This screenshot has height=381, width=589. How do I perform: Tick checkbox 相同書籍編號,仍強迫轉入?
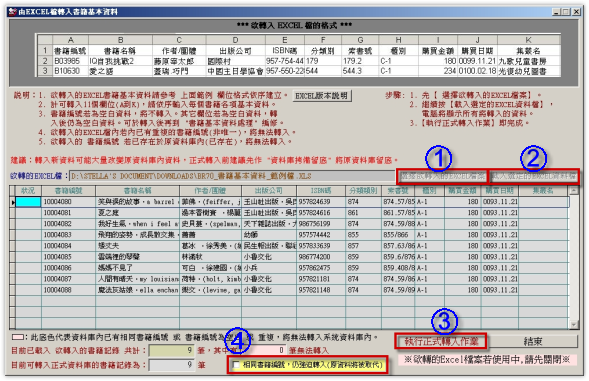coord(236,364)
